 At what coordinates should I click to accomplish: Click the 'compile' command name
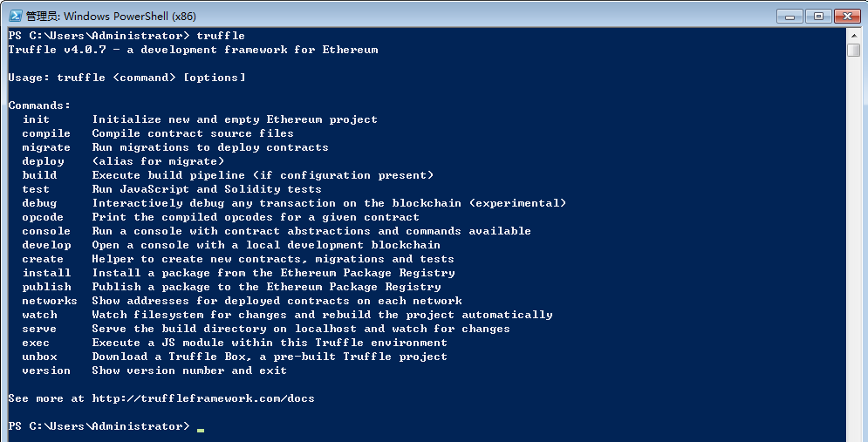click(46, 133)
